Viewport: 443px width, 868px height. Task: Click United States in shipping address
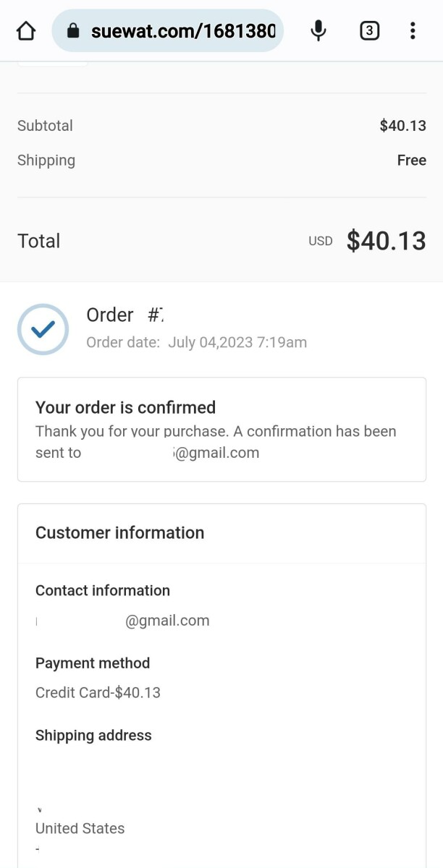[80, 829]
